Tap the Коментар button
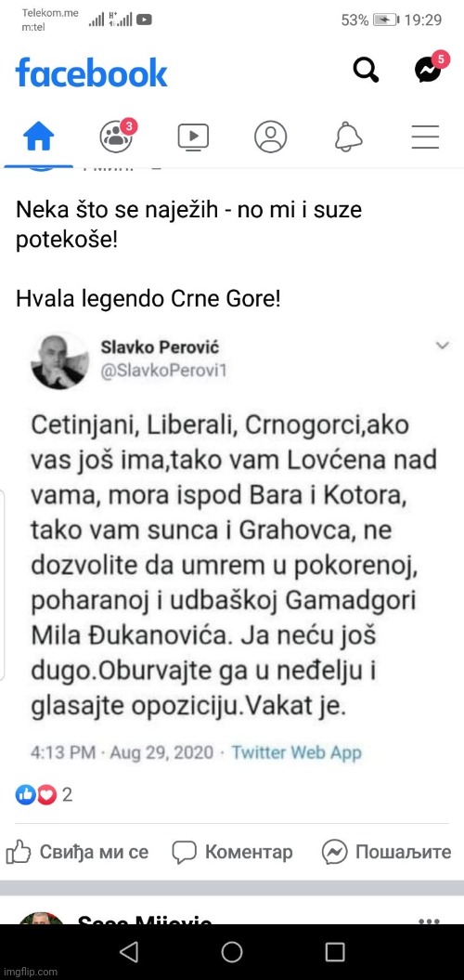Viewport: 464px width, 980px height. tap(232, 852)
